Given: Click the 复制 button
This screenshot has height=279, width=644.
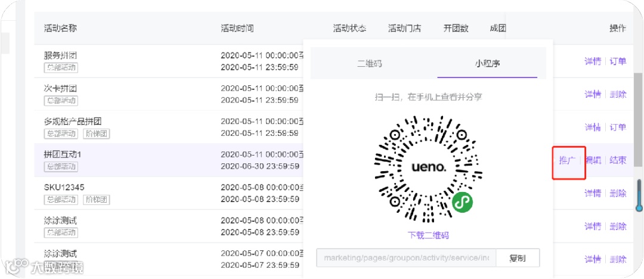Looking at the screenshot, I should pyautogui.click(x=518, y=258).
